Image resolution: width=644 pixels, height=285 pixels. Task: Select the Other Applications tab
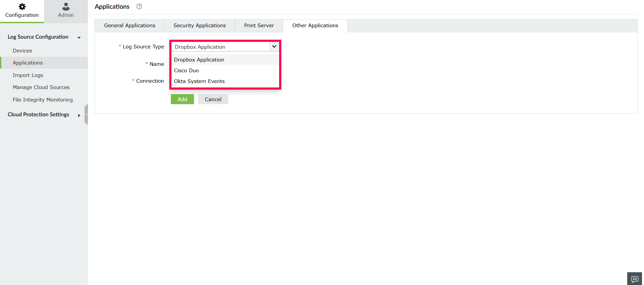coord(315,26)
